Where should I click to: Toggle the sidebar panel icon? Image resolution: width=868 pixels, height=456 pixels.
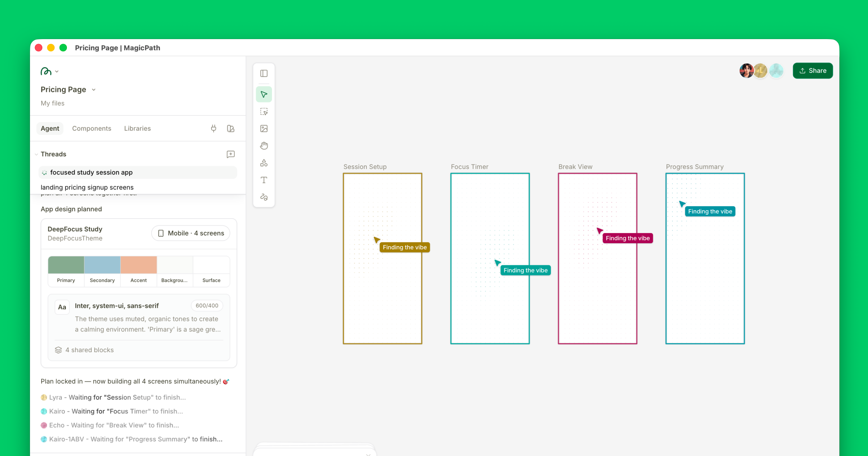(264, 73)
